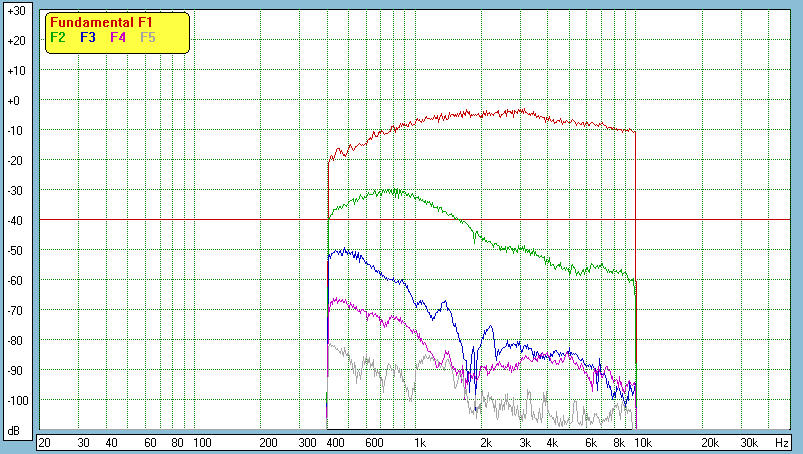Click the 30k label on the frequency axis
Viewport: 803px width, 454px height.
click(x=748, y=442)
